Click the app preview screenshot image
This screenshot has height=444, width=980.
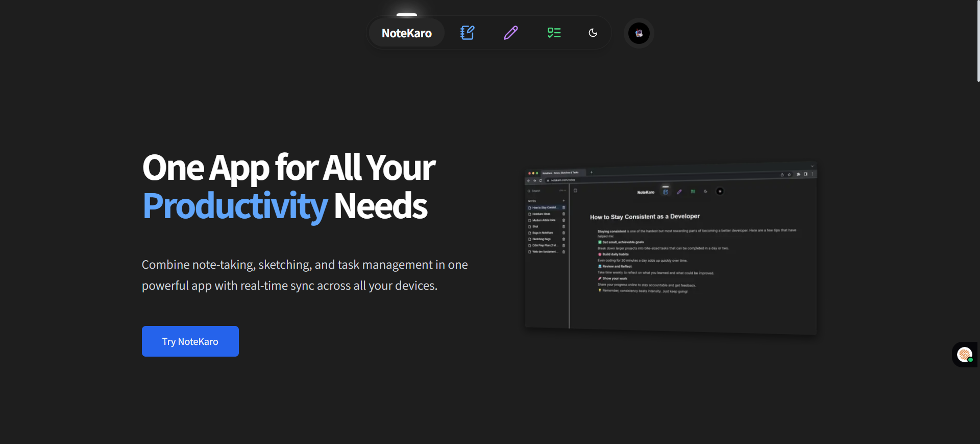(671, 248)
